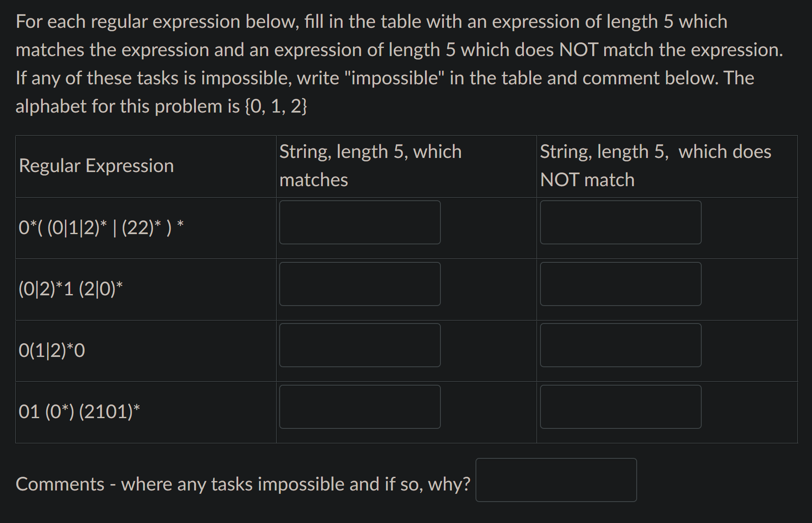This screenshot has width=812, height=523.
Task: Click the regex text (0|2)*1 (2|0)*
Action: (71, 288)
